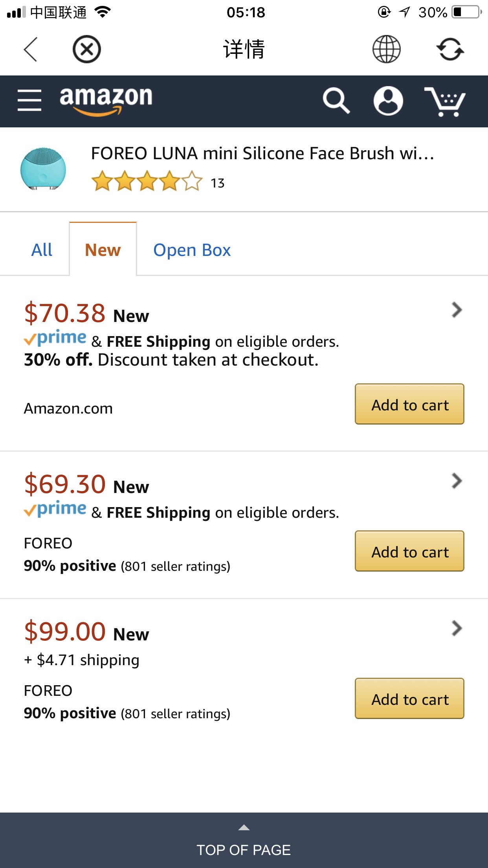Jump to TOP OF PAGE
Viewport: 488px width, 868px height.
point(244,841)
